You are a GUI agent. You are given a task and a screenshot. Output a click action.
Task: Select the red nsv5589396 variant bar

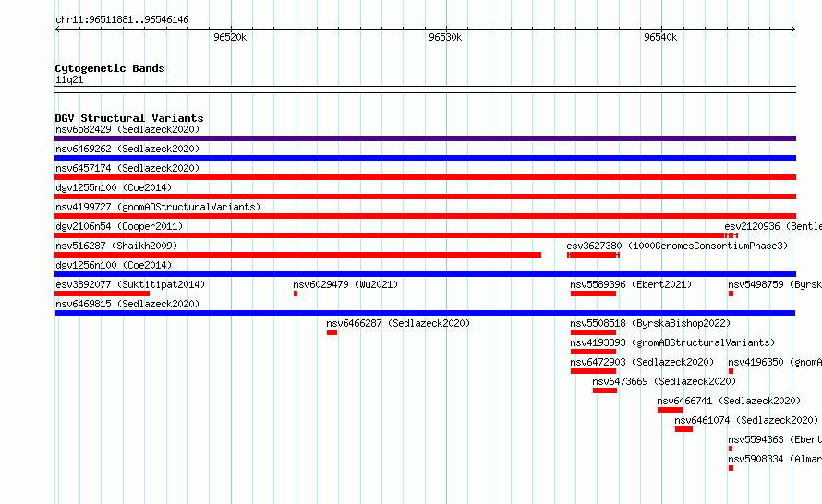click(594, 294)
